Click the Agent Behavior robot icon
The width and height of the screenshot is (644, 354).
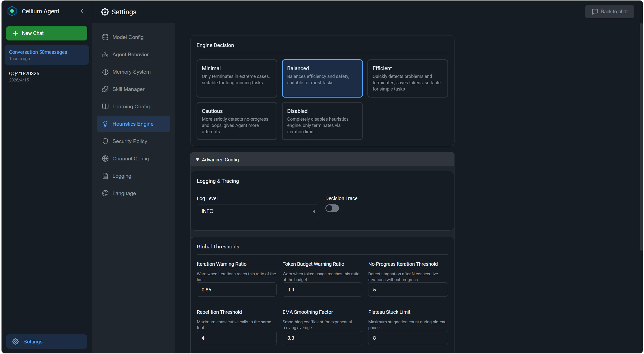[105, 55]
